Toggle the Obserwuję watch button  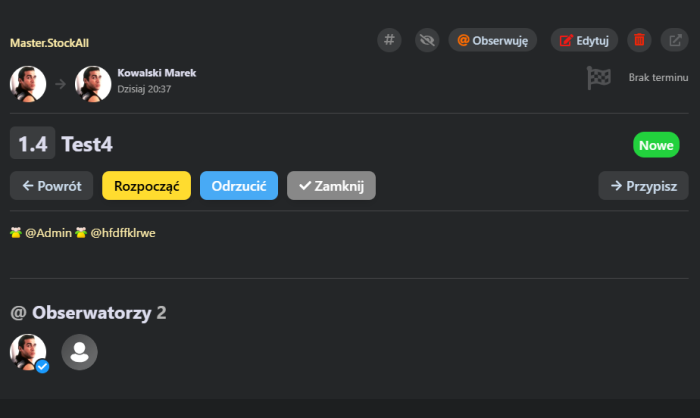click(x=492, y=40)
